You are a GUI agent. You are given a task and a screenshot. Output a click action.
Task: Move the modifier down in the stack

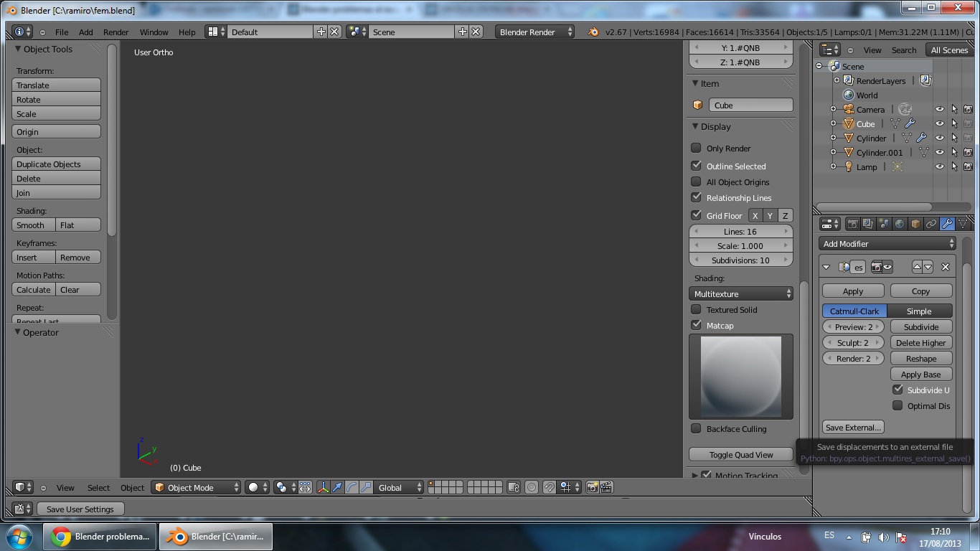point(928,267)
